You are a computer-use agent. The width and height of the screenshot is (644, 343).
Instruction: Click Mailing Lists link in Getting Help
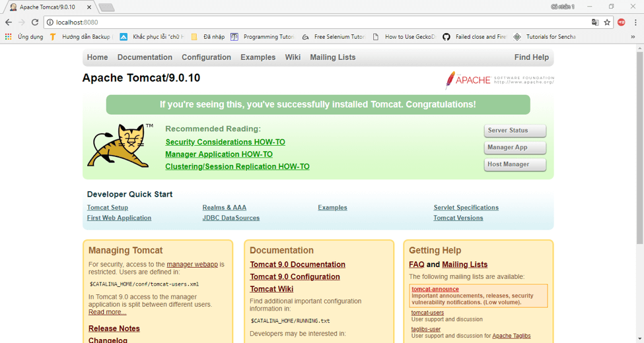(x=464, y=265)
